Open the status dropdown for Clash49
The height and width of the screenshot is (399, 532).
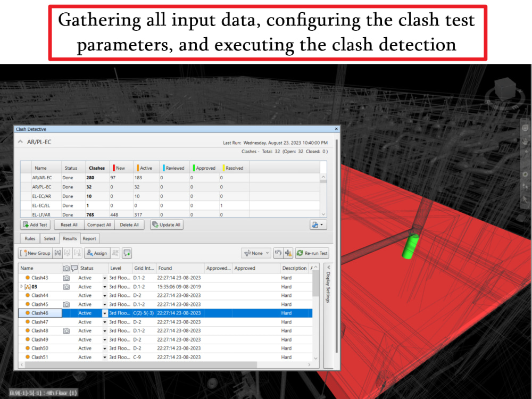tap(105, 339)
